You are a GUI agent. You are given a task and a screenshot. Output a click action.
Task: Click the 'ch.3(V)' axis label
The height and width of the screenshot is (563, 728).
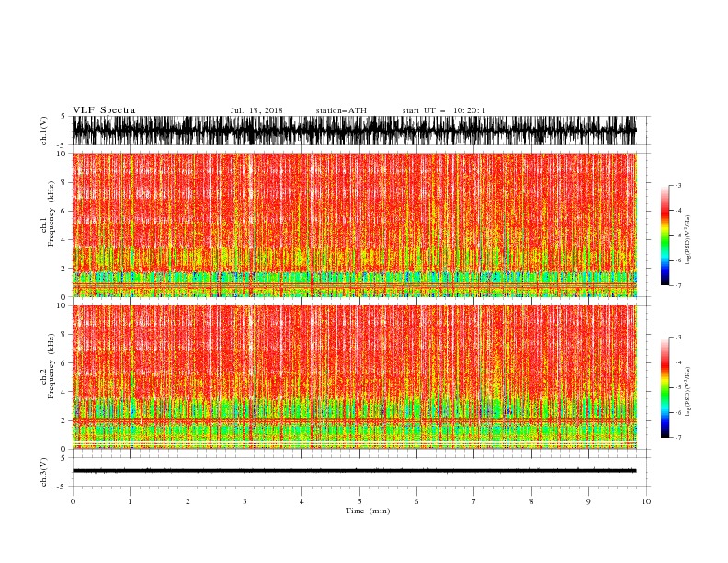pyautogui.click(x=44, y=472)
